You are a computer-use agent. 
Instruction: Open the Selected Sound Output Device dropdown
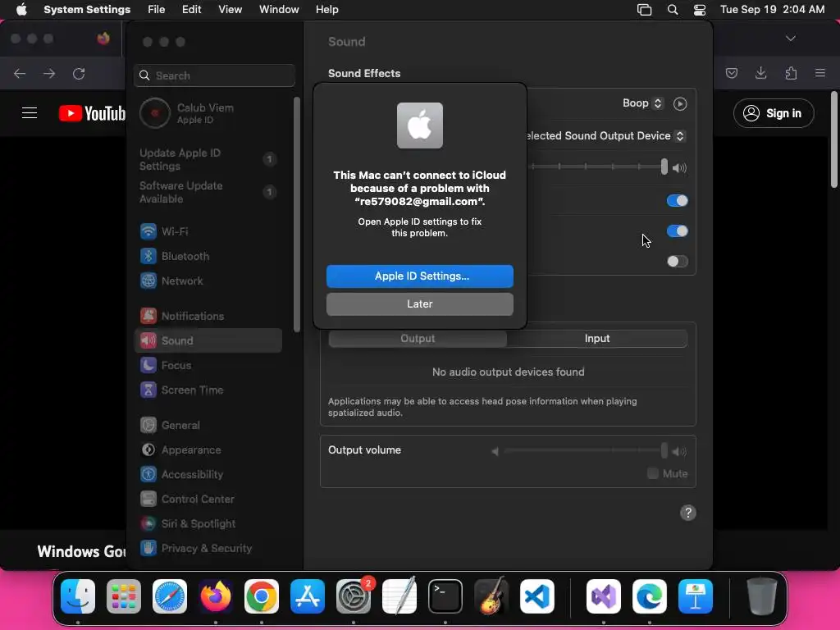pos(606,136)
